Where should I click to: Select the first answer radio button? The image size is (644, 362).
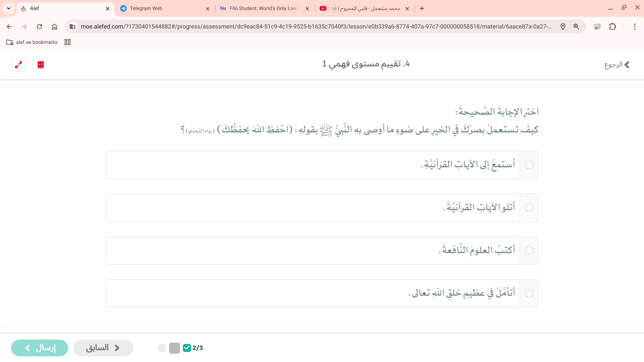529,165
